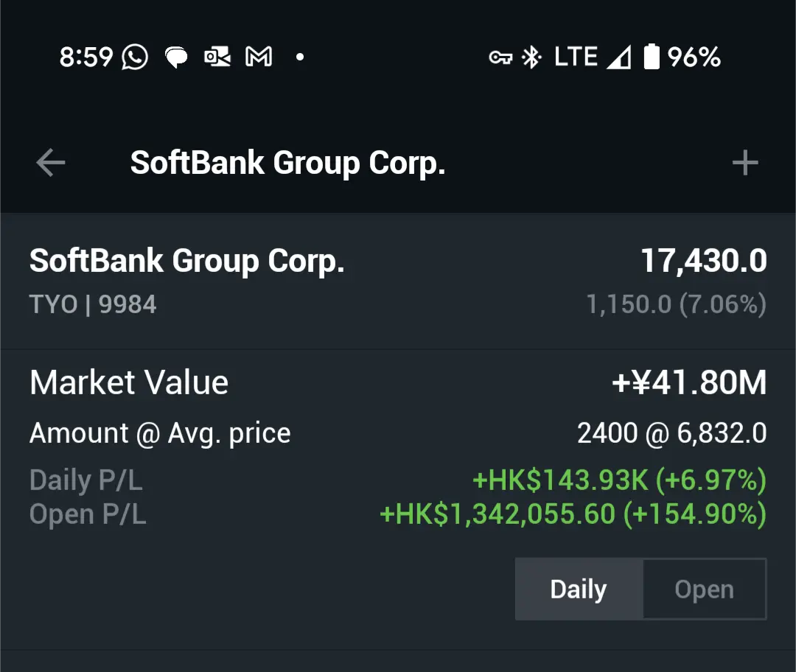796x672 pixels.
Task: Tap the Bluetooth status icon
Action: pyautogui.click(x=531, y=57)
